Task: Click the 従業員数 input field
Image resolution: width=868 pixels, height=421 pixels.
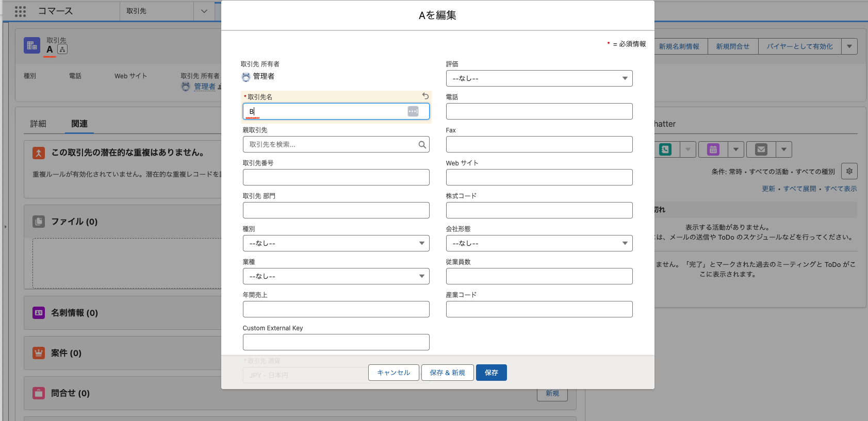Action: point(539,276)
